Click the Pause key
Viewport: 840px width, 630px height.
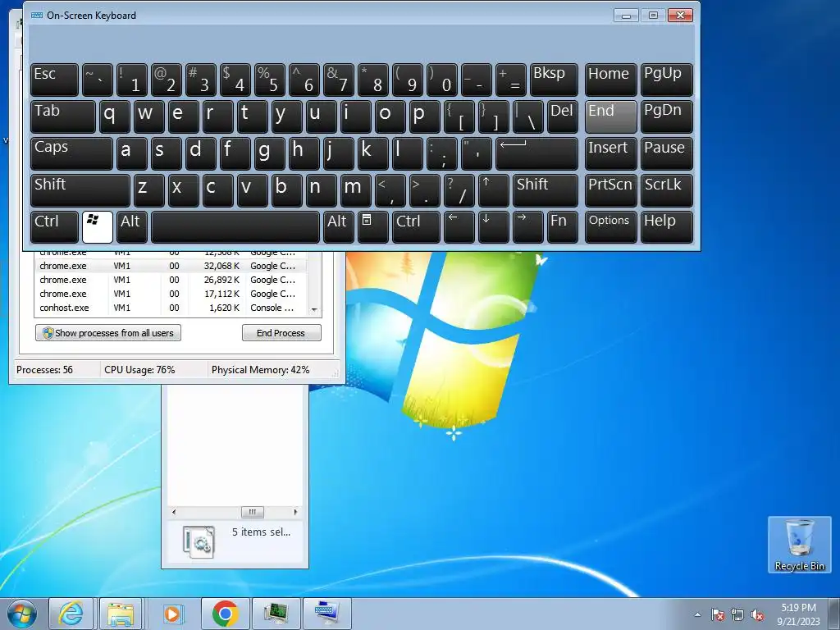666,153
